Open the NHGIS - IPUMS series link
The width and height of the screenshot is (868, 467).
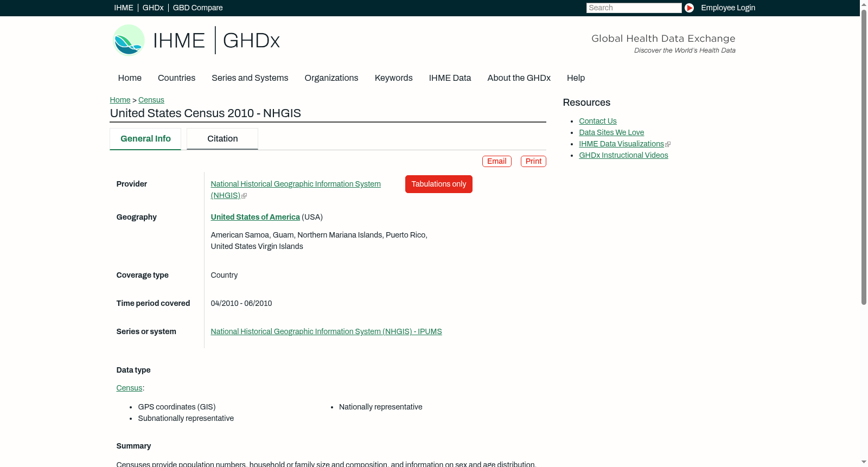[327, 331]
